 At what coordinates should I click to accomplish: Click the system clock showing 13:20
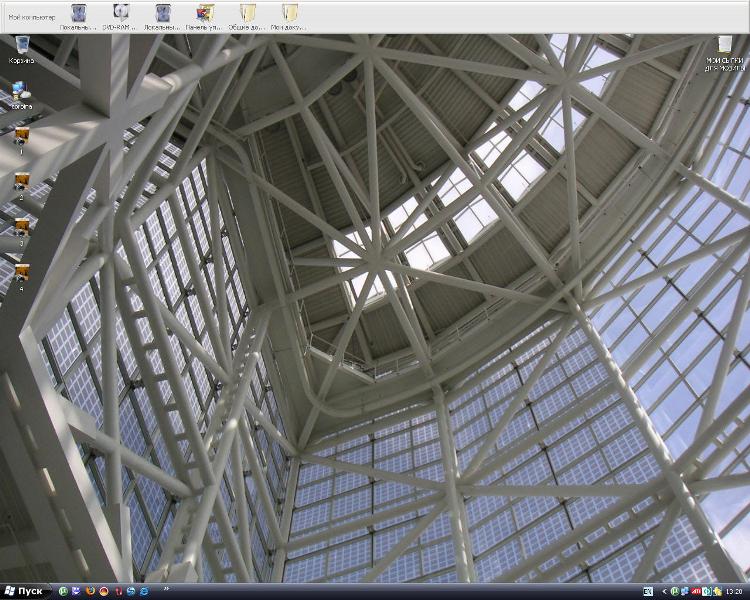point(734,591)
